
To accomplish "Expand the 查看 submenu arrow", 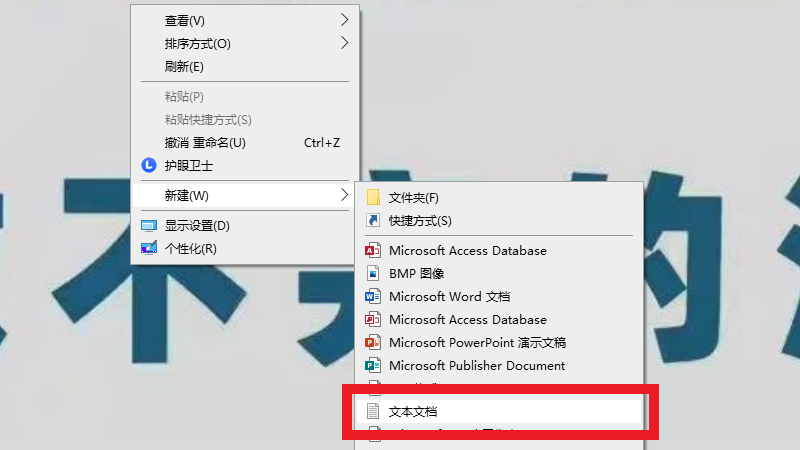I will click(344, 20).
